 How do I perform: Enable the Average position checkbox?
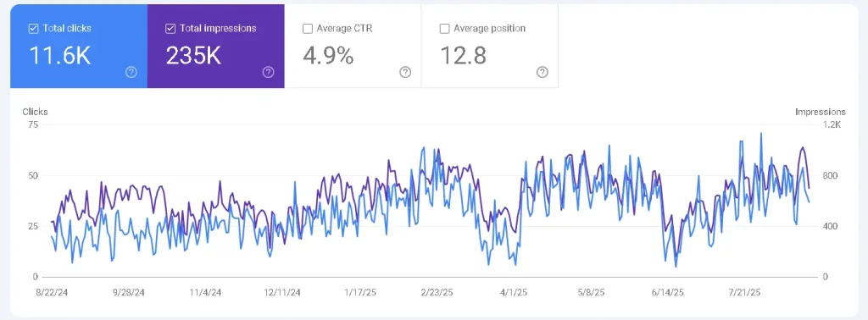point(444,29)
